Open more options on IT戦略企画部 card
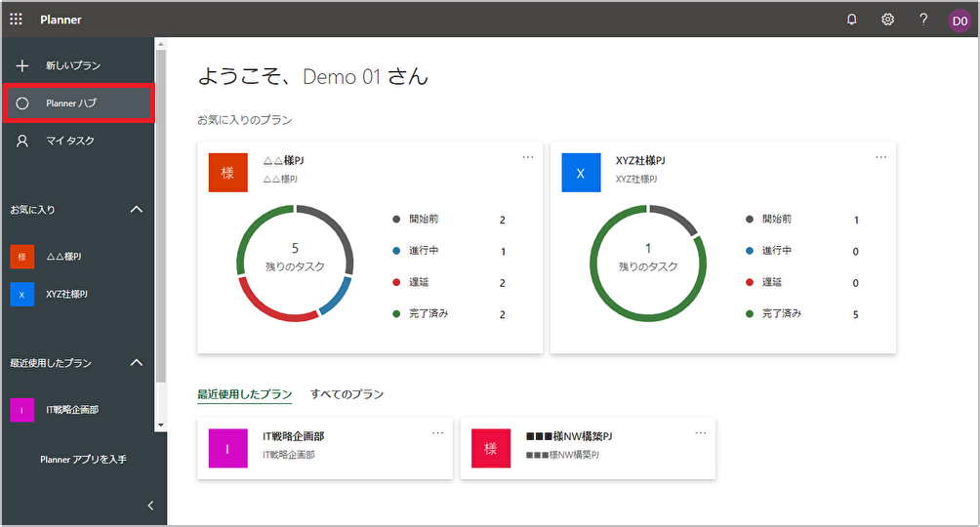Viewport: 980px width, 527px height. tap(437, 432)
